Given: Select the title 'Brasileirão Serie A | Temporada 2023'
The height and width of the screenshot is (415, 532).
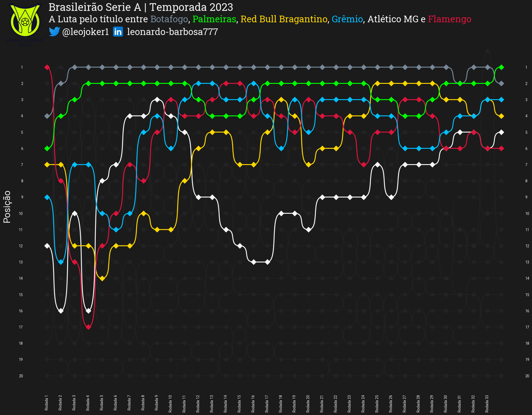Looking at the screenshot, I should tap(141, 7).
